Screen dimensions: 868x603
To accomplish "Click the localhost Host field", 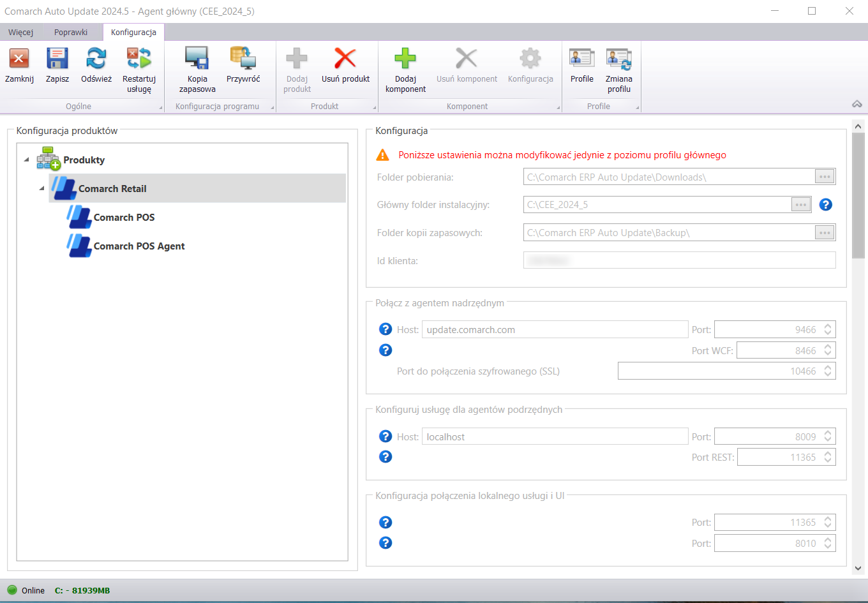I will [555, 436].
